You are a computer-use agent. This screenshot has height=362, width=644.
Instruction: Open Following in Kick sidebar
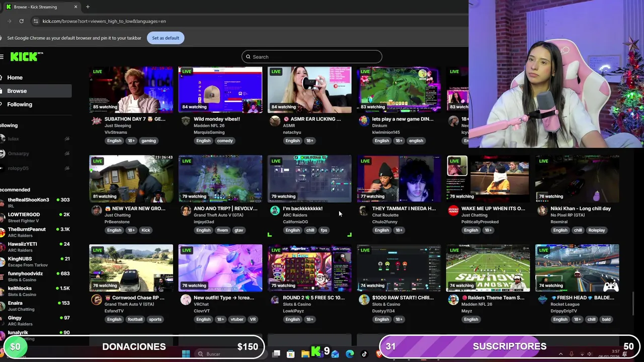36,105
